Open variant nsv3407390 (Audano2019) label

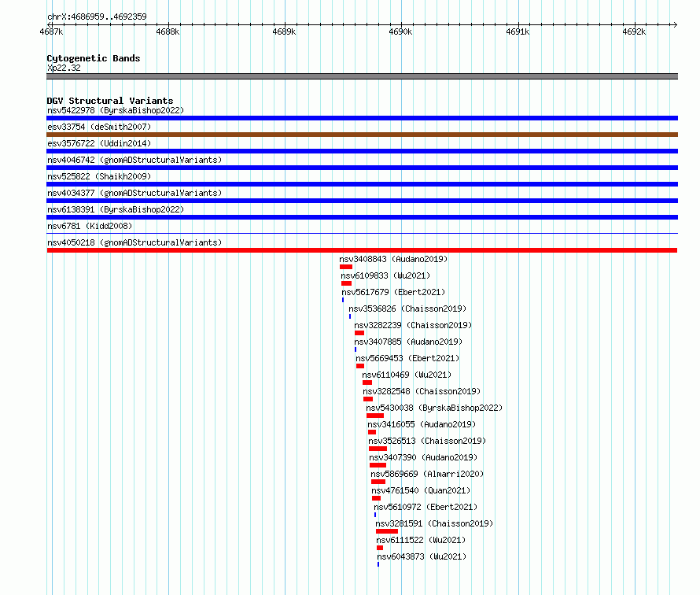pyautogui.click(x=423, y=457)
